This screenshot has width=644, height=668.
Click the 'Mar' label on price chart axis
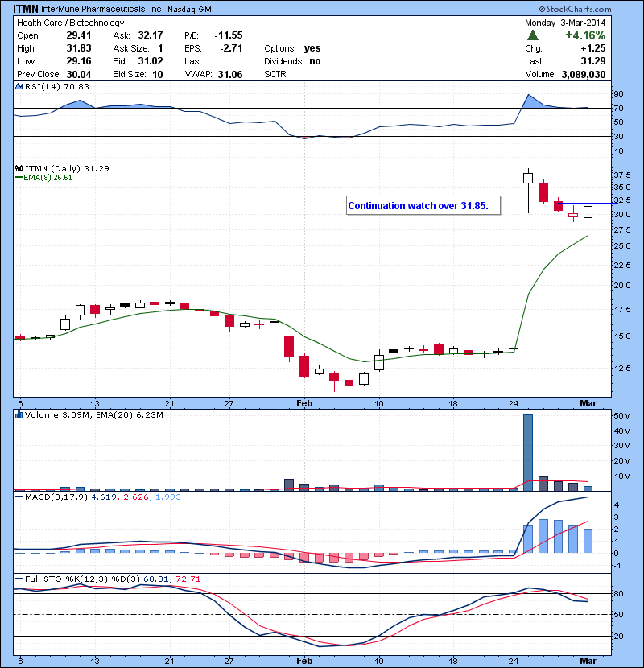[x=588, y=403]
